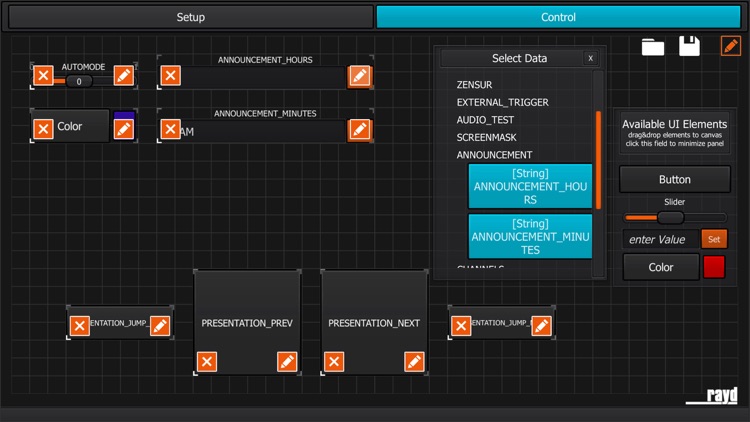Edit the AUTOMODE element with pencil icon
The image size is (750, 422).
pos(123,75)
